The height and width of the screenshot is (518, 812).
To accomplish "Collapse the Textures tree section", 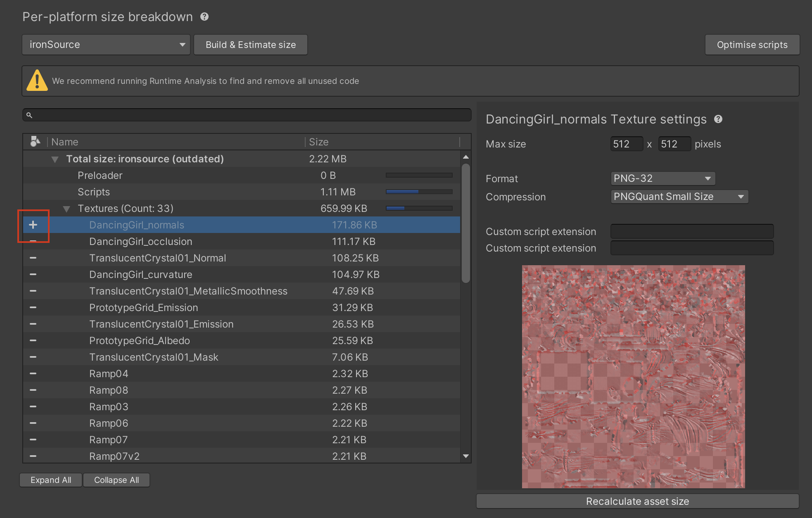I will (x=67, y=209).
